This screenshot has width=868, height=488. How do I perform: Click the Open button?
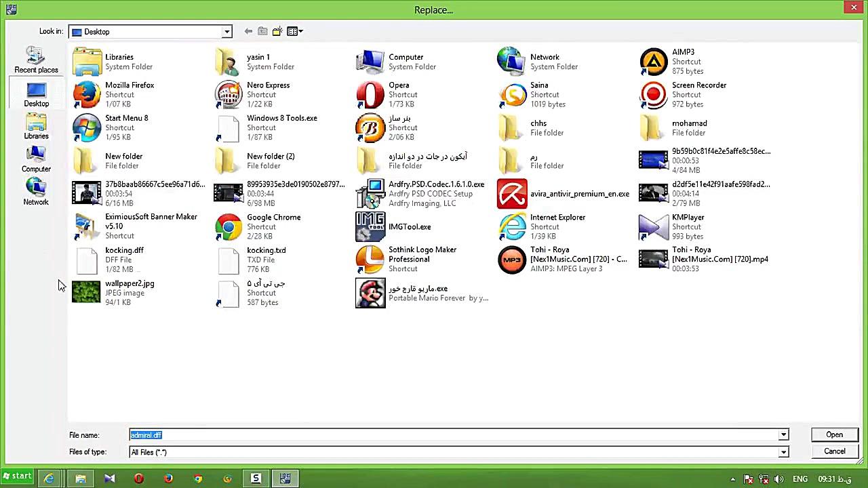click(x=834, y=434)
